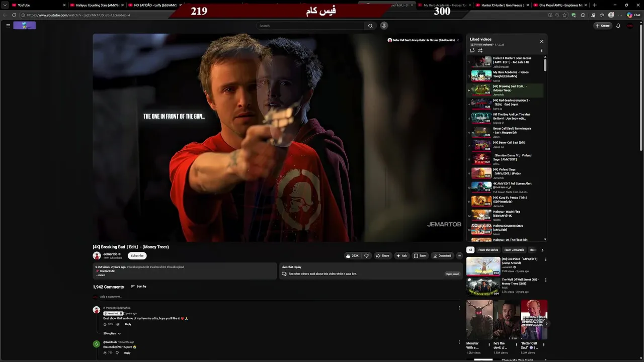
Task: Reply to the pinned Jemartob comment
Action: pos(128,324)
